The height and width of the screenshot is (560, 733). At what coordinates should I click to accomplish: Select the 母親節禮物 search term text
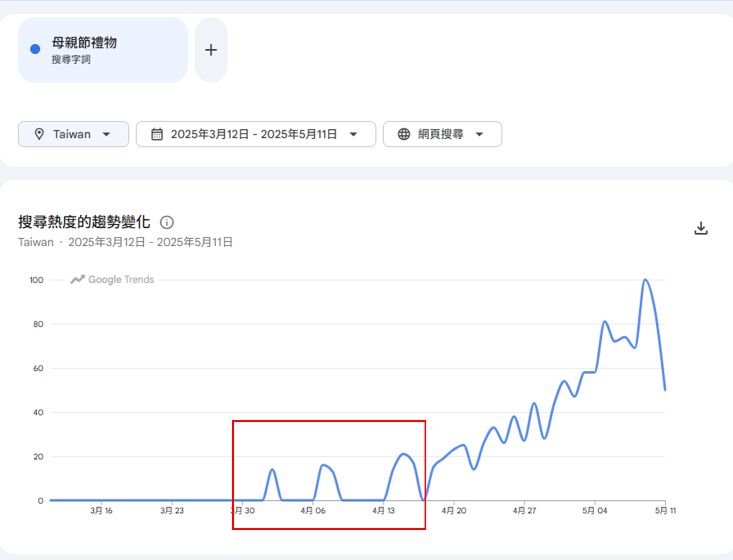click(x=84, y=43)
